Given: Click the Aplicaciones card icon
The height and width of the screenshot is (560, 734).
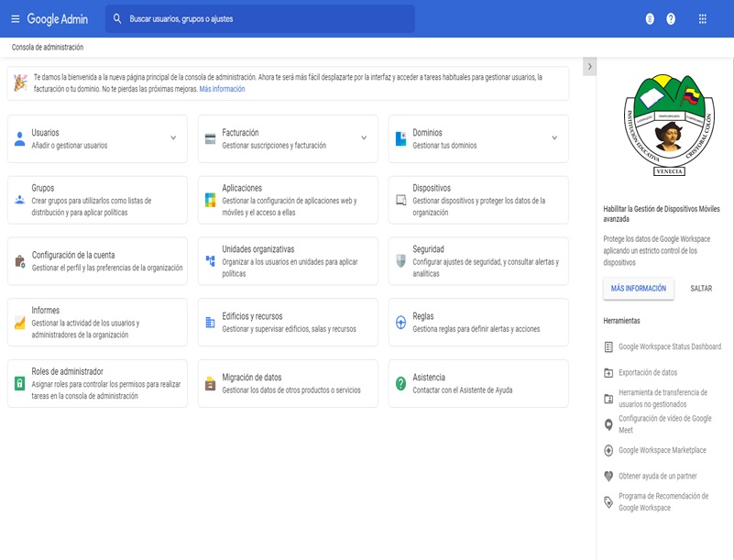Looking at the screenshot, I should (x=210, y=200).
